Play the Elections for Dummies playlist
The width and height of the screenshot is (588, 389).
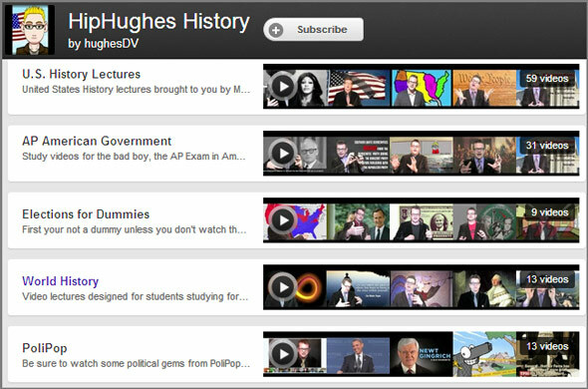tap(283, 220)
